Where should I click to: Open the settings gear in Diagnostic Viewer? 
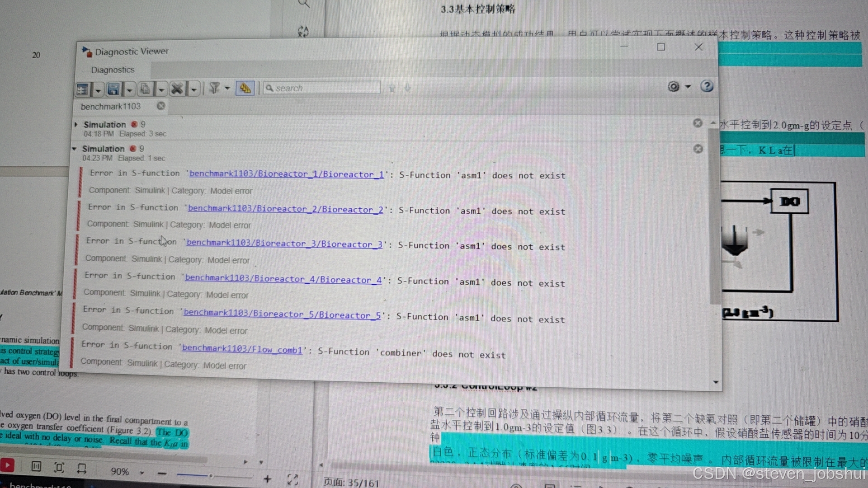pos(673,87)
